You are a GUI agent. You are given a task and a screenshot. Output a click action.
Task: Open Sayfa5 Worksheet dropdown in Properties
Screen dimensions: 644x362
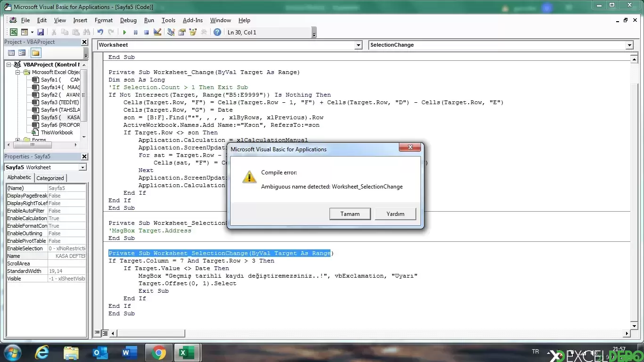point(83,167)
